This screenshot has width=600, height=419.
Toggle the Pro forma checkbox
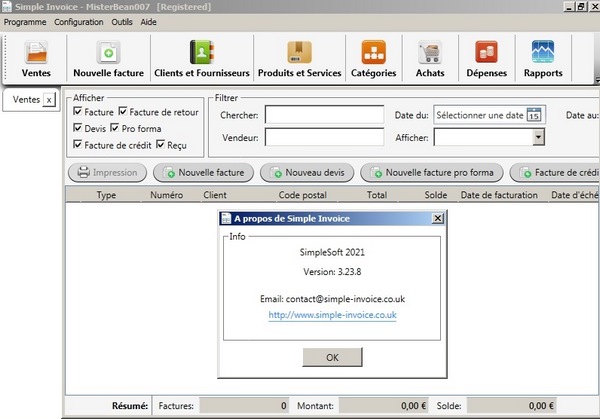[114, 128]
